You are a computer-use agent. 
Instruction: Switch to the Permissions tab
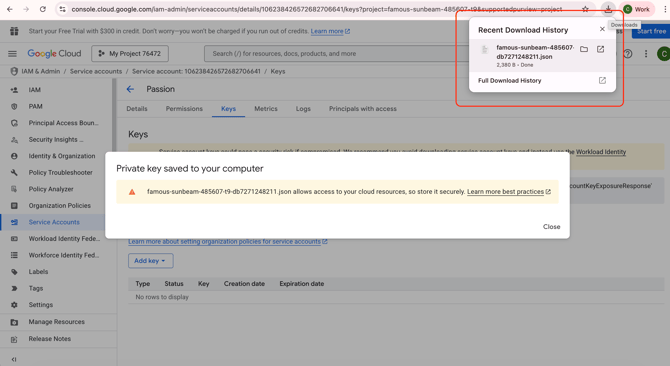point(184,109)
